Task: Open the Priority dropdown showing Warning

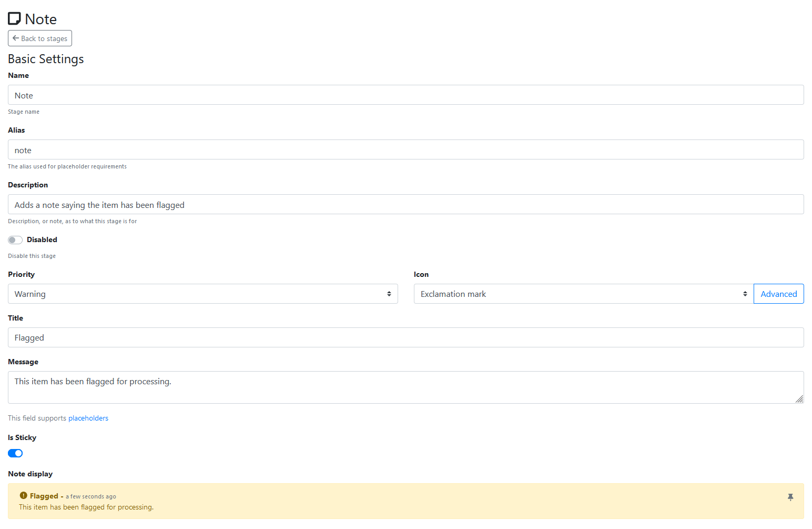Action: (202, 294)
